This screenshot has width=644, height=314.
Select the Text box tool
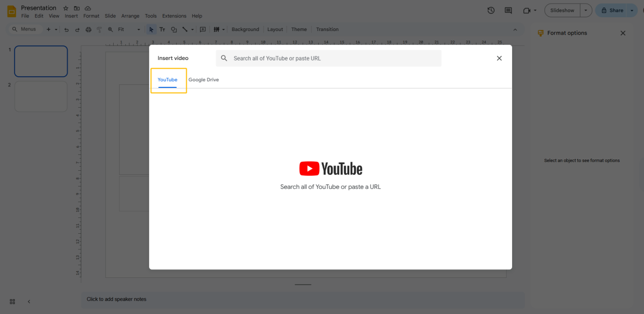[x=162, y=29]
